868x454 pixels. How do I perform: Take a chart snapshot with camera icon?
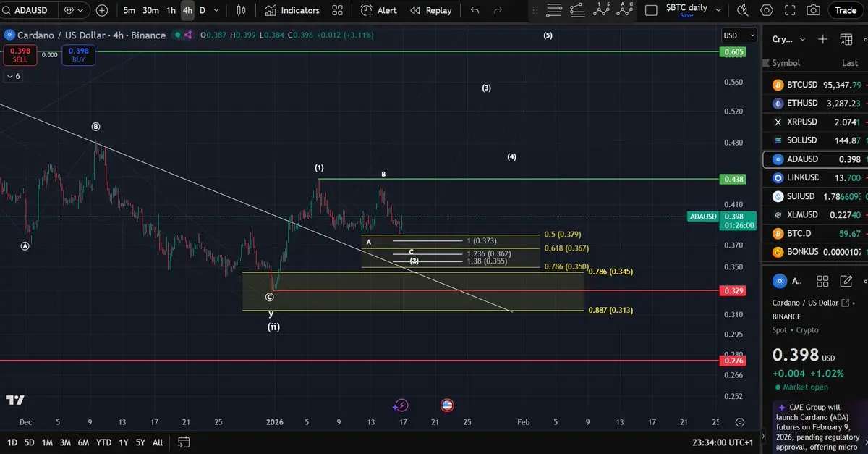[814, 10]
